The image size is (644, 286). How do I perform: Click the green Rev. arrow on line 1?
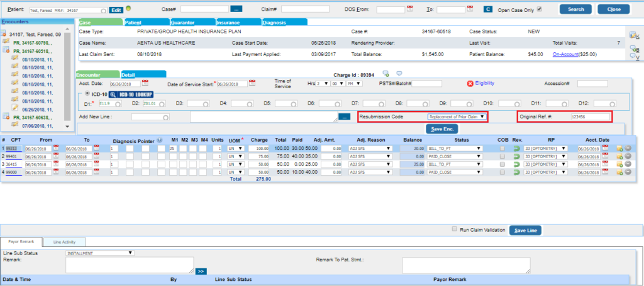[517, 148]
